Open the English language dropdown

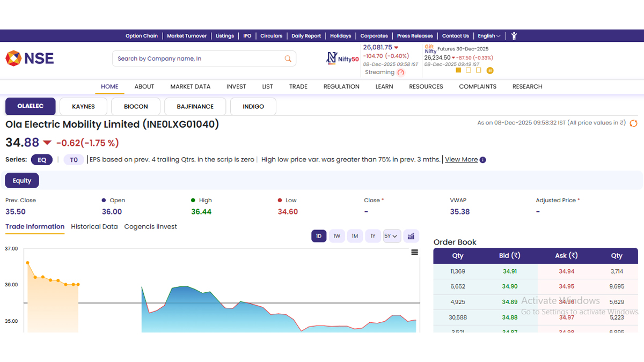[x=489, y=36]
